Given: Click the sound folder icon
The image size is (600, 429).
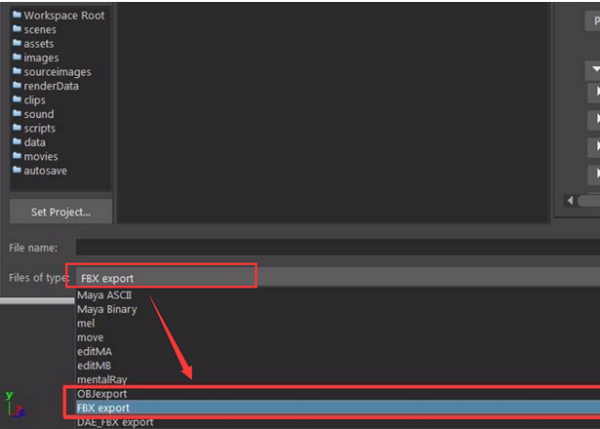Looking at the screenshot, I should tap(17, 113).
